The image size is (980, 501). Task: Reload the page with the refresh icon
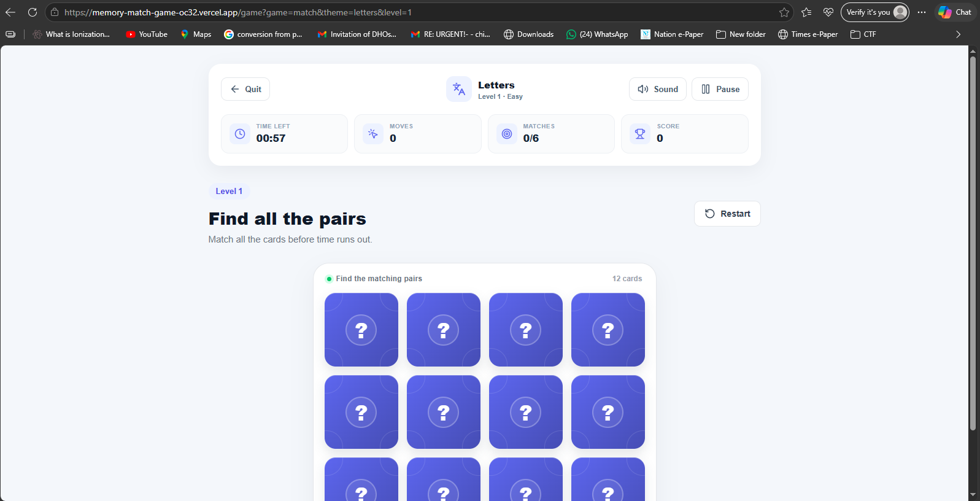point(33,12)
